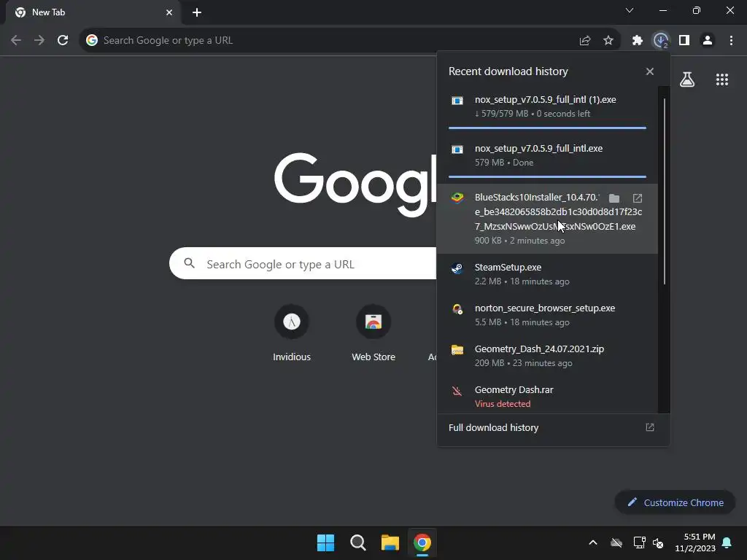Open the Google apps grid
This screenshot has width=747, height=560.
[722, 79]
